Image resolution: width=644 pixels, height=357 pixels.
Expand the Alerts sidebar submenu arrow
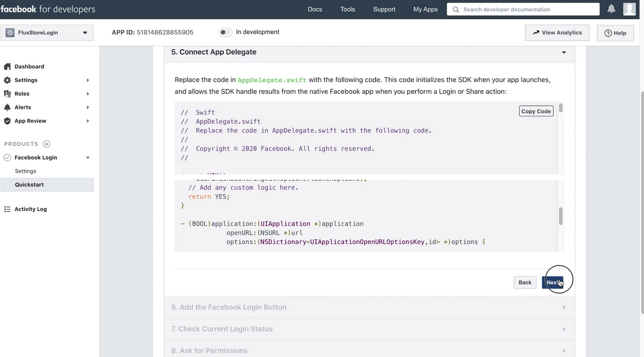click(x=87, y=107)
